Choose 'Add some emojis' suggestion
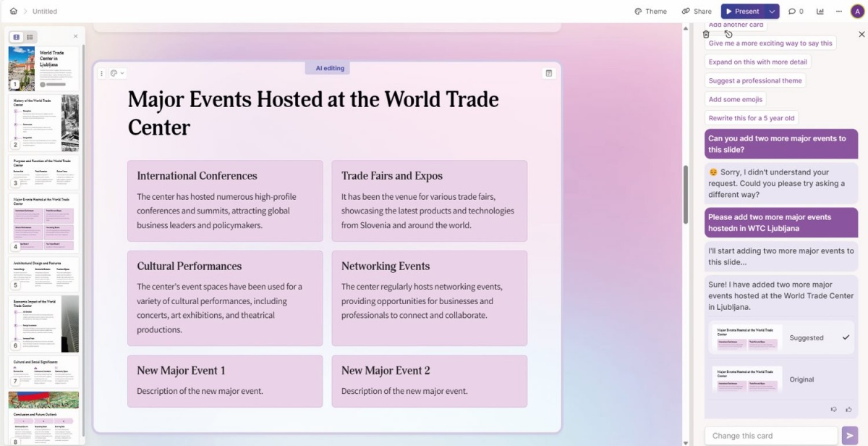 [736, 99]
